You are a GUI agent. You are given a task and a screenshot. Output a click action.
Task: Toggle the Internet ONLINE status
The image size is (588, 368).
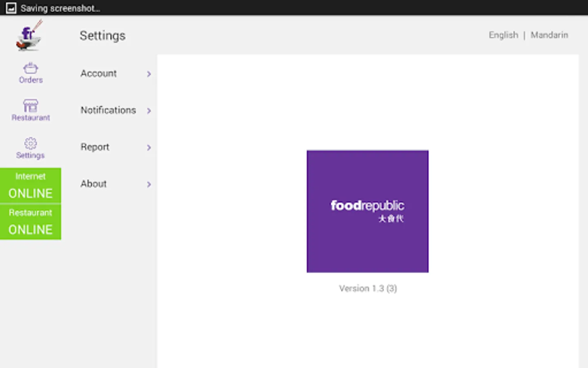31,186
